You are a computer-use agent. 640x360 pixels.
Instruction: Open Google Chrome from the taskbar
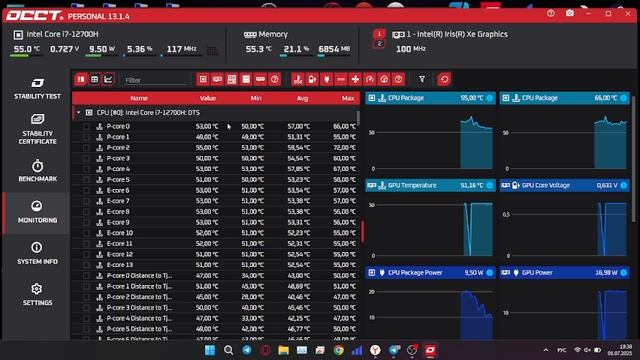pyautogui.click(x=338, y=350)
